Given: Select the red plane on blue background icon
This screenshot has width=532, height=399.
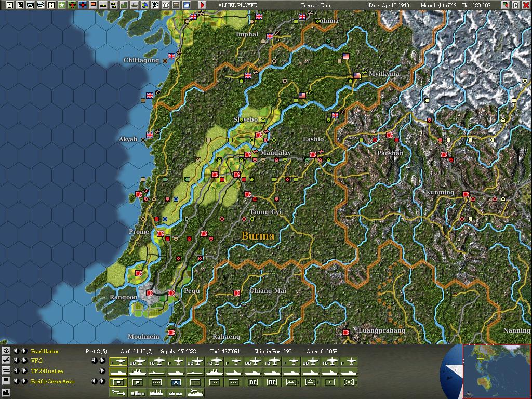Looking at the screenshot, I should 83,5.
